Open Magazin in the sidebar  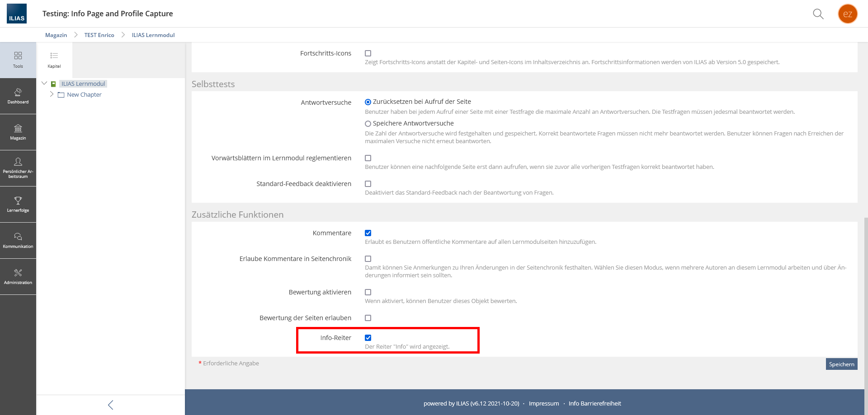coord(18,132)
